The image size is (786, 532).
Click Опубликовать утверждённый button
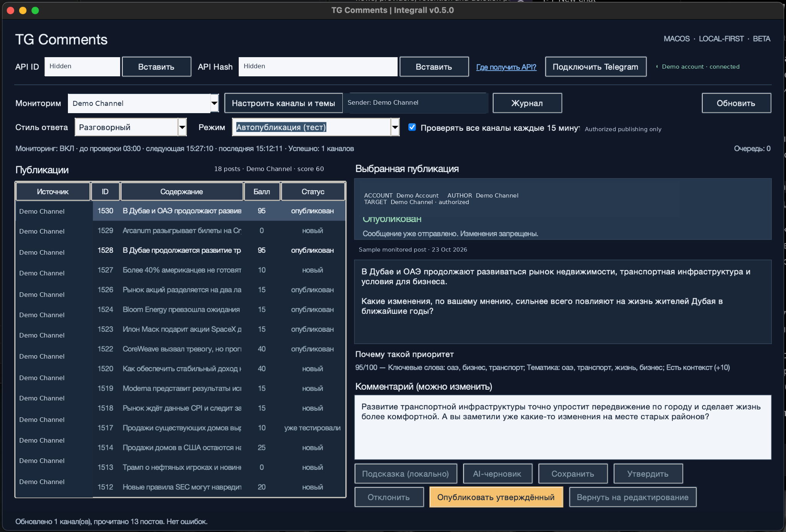[x=496, y=497]
